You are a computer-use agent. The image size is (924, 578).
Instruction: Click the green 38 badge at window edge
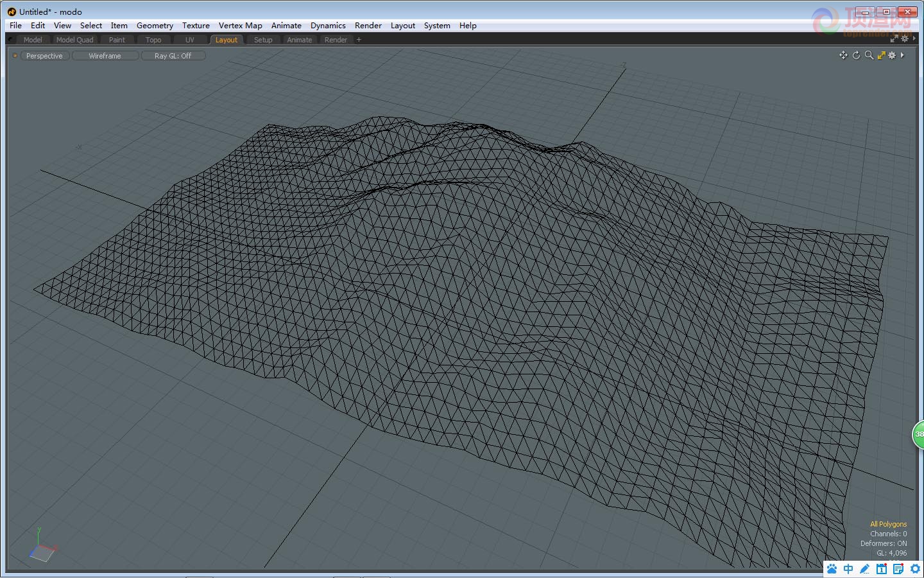[918, 434]
